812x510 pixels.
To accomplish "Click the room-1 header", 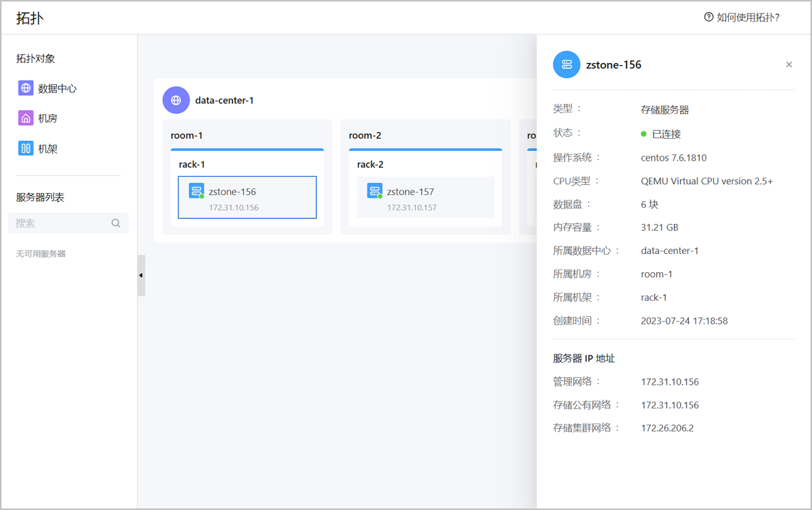I will click(x=187, y=135).
